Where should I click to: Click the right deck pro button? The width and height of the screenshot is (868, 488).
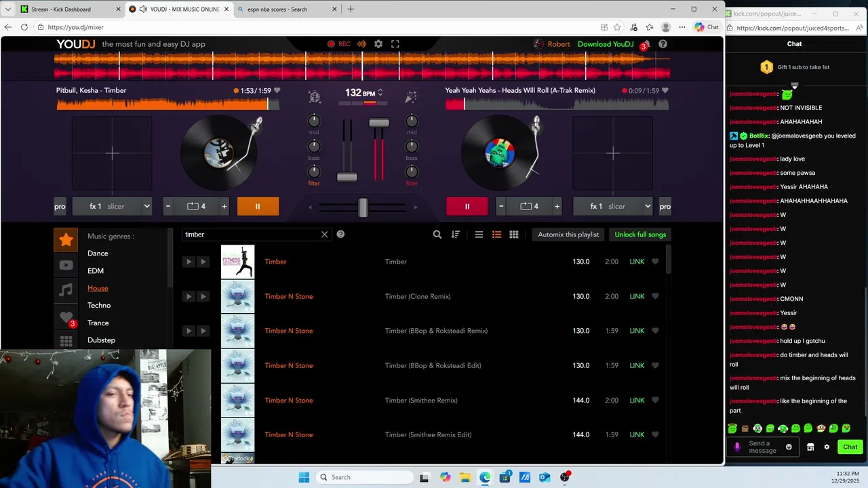tap(665, 206)
